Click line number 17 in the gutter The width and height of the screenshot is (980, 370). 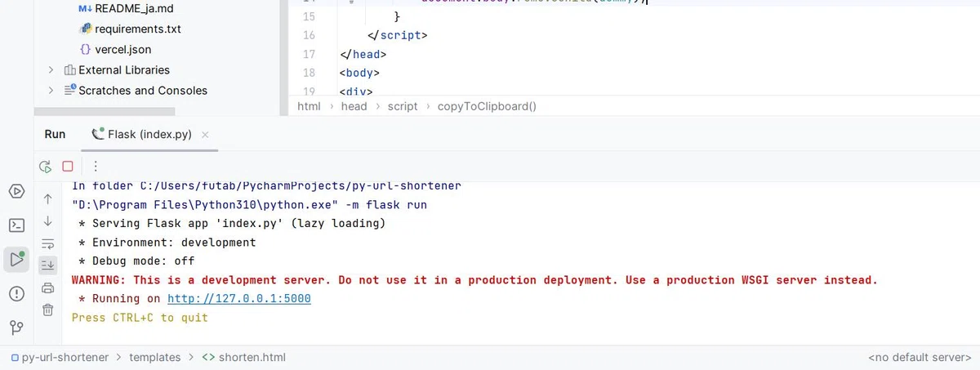(308, 54)
